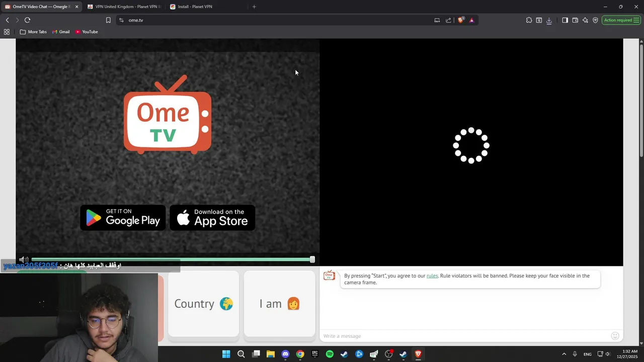Open site settings icon beside ome.tv address
Image resolution: width=644 pixels, height=362 pixels.
point(121,20)
